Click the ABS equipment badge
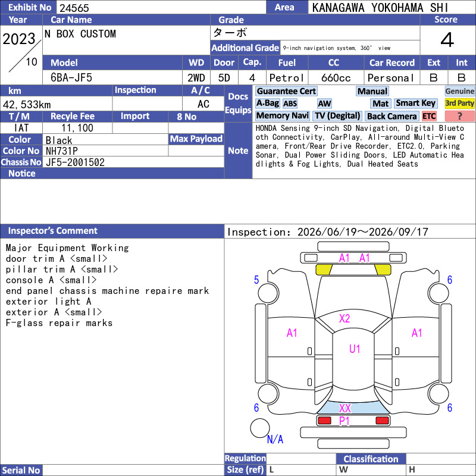The image size is (476, 476). [x=290, y=104]
